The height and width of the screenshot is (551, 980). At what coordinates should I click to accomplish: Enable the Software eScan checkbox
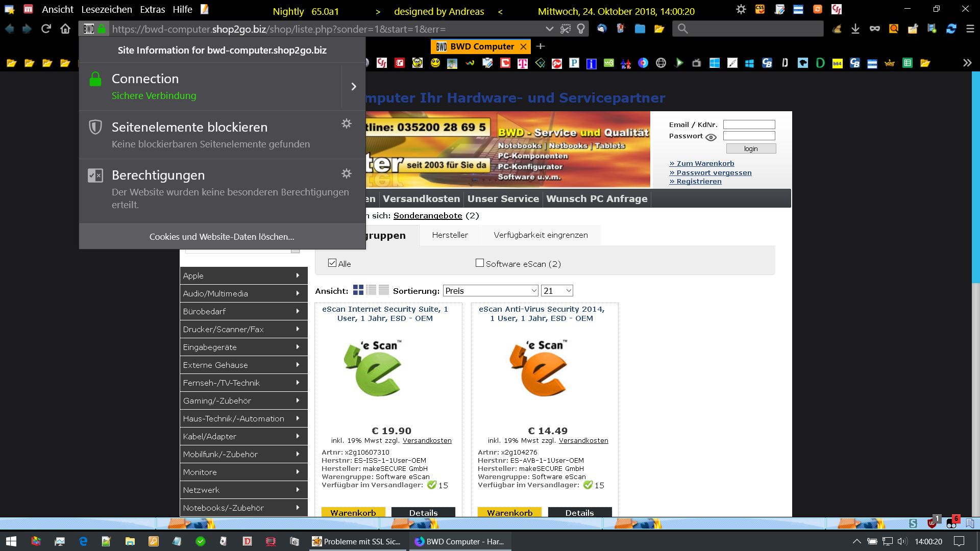click(x=480, y=263)
